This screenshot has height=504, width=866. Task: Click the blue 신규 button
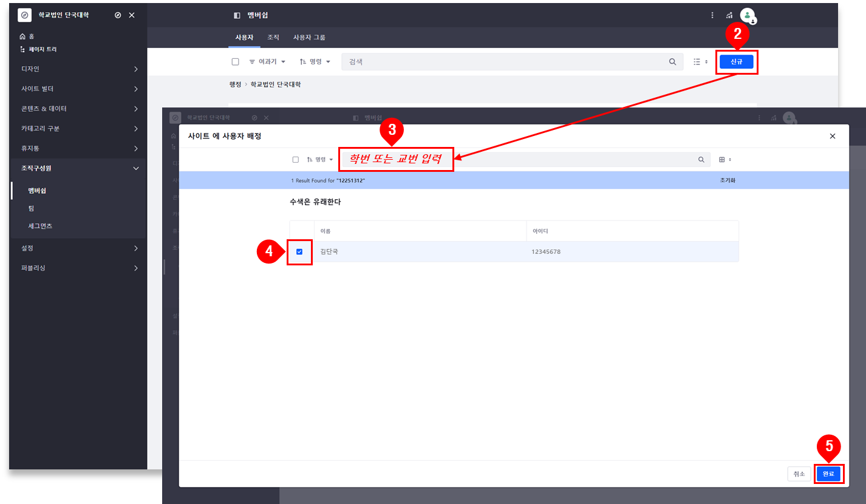(x=736, y=61)
